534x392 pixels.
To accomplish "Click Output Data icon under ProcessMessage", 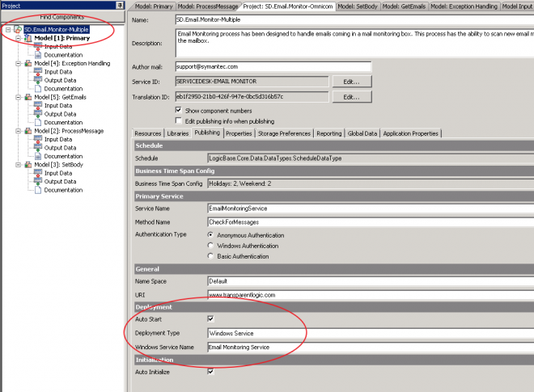I will (38, 148).
